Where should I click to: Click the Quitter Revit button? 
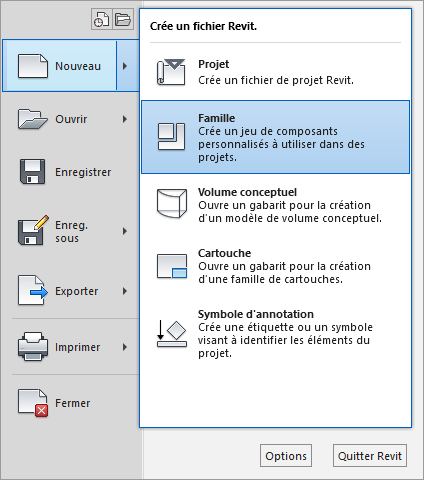click(x=370, y=455)
